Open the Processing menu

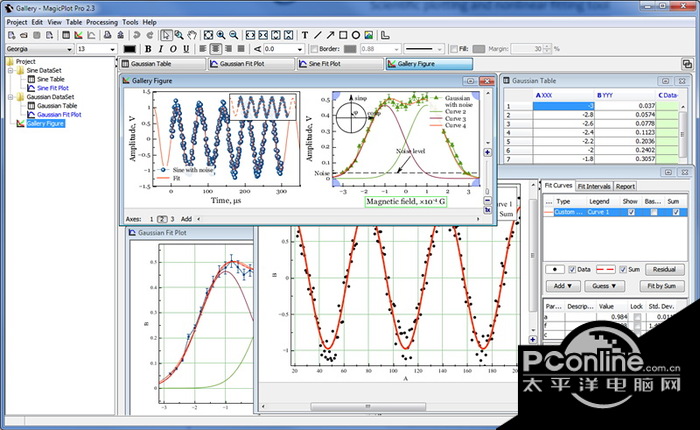coord(101,21)
